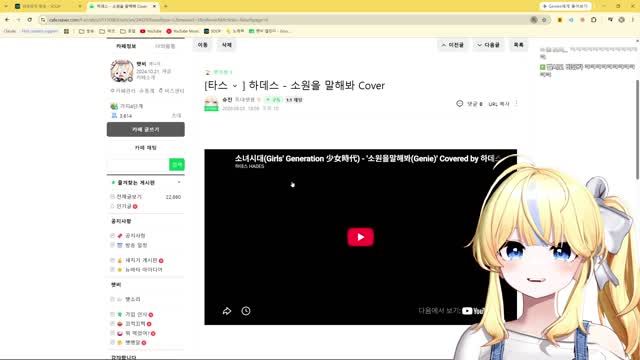Open the 전체글보기 board
640x360 pixels.
[129, 197]
